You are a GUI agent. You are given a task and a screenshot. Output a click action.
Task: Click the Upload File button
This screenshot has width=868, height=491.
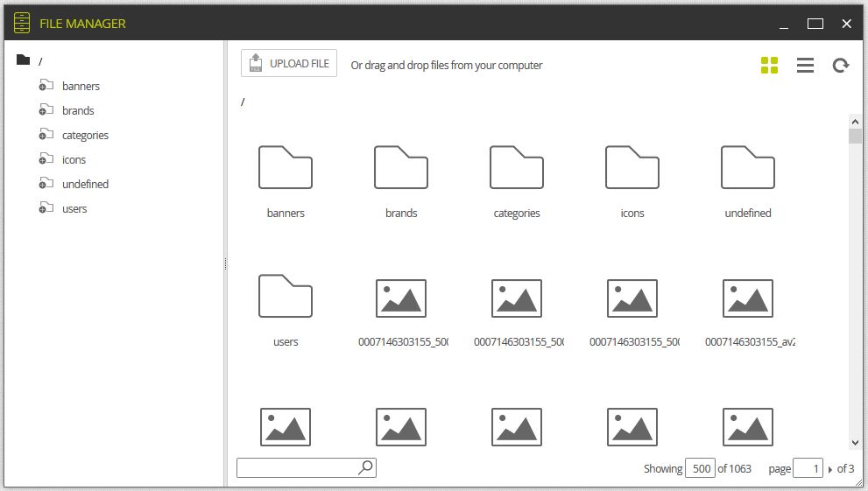point(289,63)
